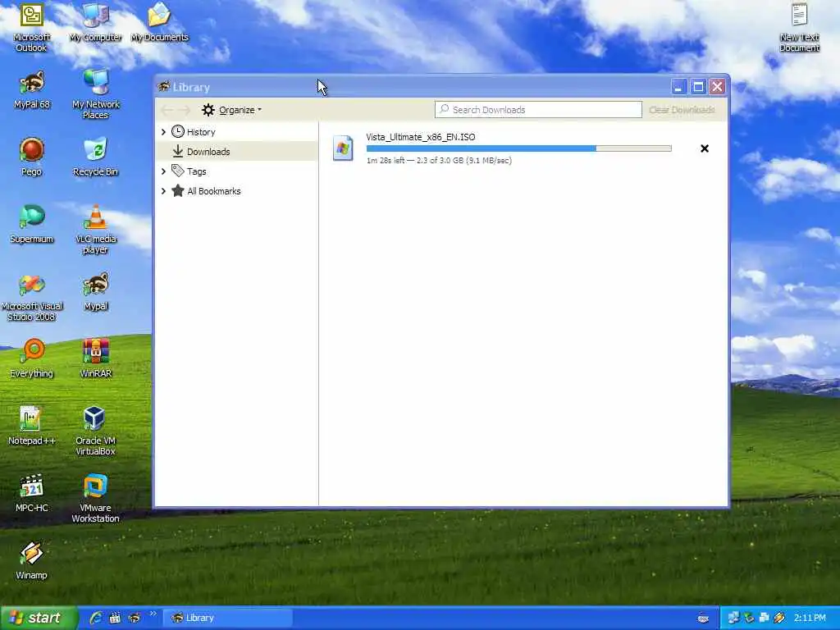Launch VMware Workstation icon
Viewport: 840px width, 630px height.
point(95,499)
